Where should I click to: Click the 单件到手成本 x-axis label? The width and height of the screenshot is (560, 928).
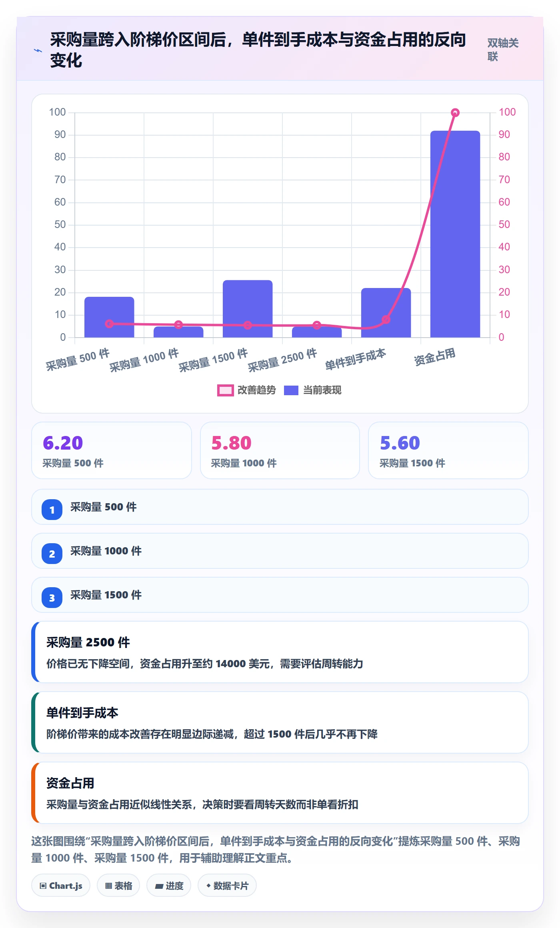pyautogui.click(x=356, y=359)
